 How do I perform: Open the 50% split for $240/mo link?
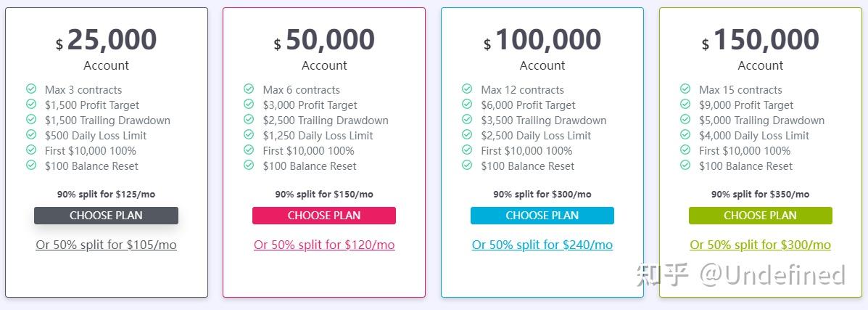click(x=542, y=245)
